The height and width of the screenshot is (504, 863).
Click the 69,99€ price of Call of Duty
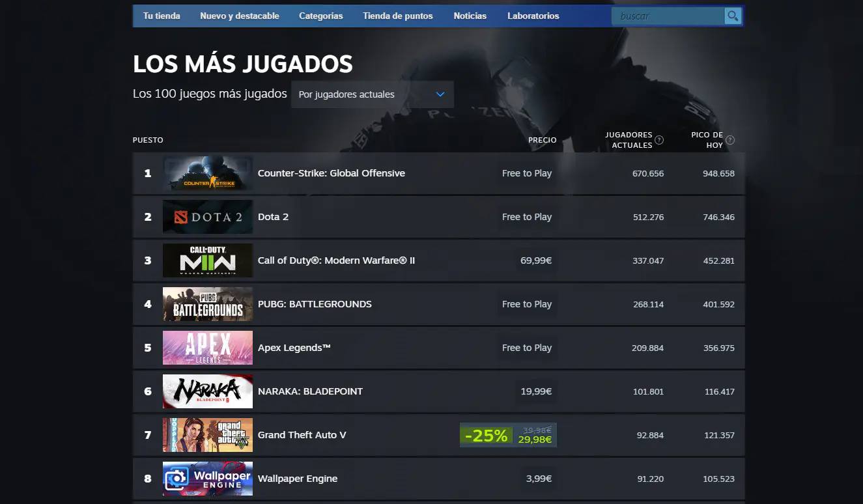click(x=536, y=260)
